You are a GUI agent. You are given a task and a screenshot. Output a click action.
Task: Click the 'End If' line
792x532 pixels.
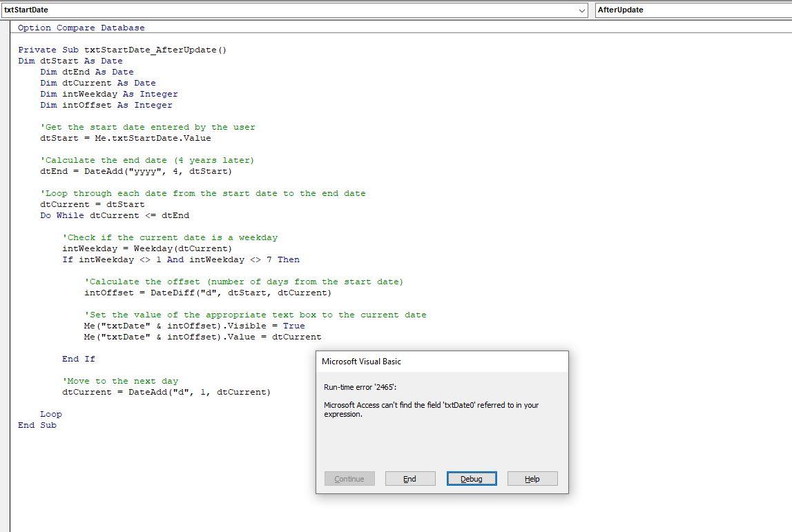click(78, 359)
